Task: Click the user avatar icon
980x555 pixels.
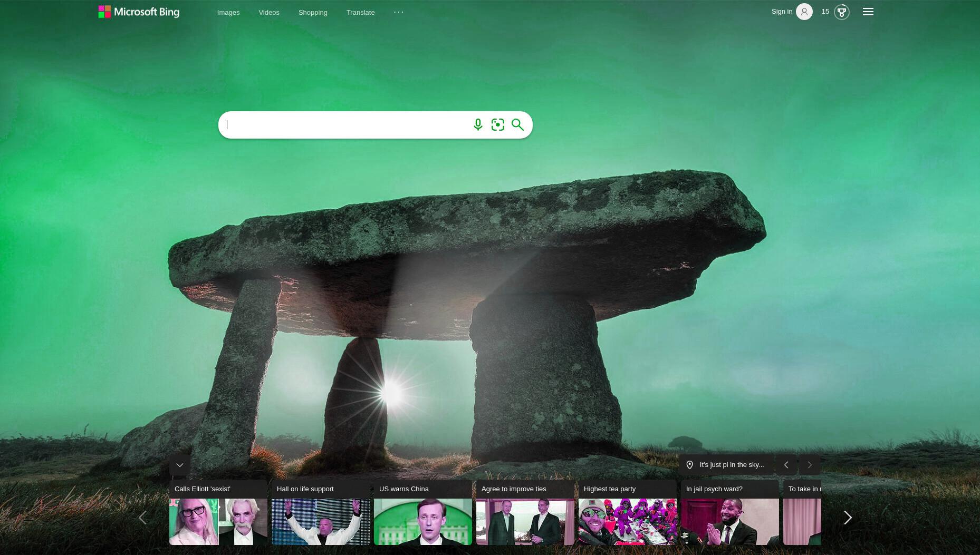Action: pyautogui.click(x=804, y=12)
